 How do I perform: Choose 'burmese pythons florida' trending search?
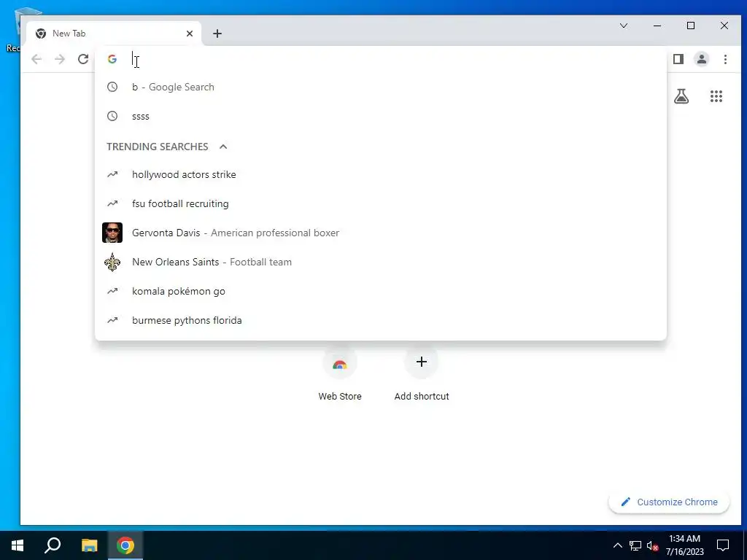point(381,321)
